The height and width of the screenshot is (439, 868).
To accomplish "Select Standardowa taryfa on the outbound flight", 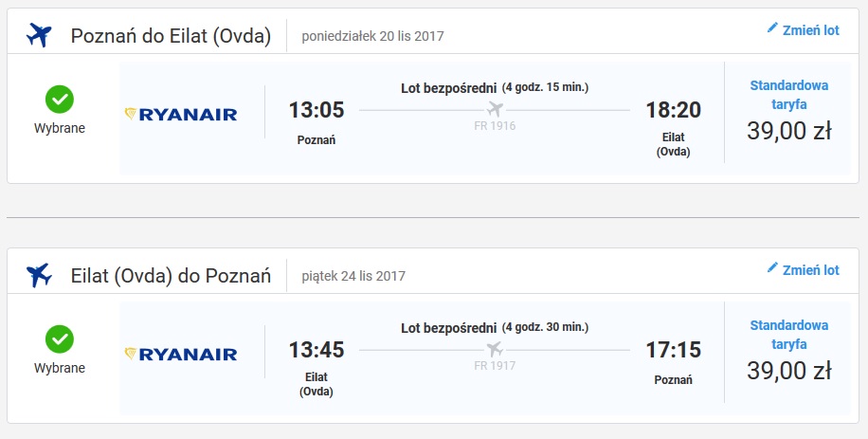I will pos(788,95).
